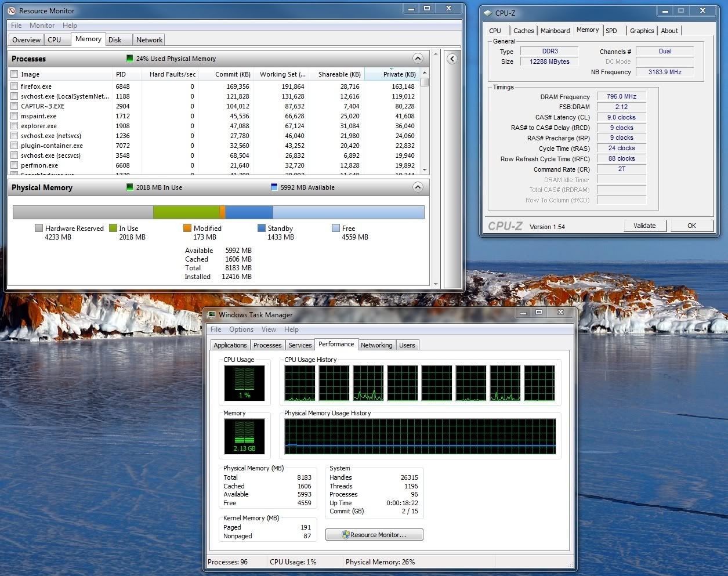Toggle the select-all checkbox beside Image header
Image resolution: width=728 pixels, height=576 pixels.
(x=15, y=74)
